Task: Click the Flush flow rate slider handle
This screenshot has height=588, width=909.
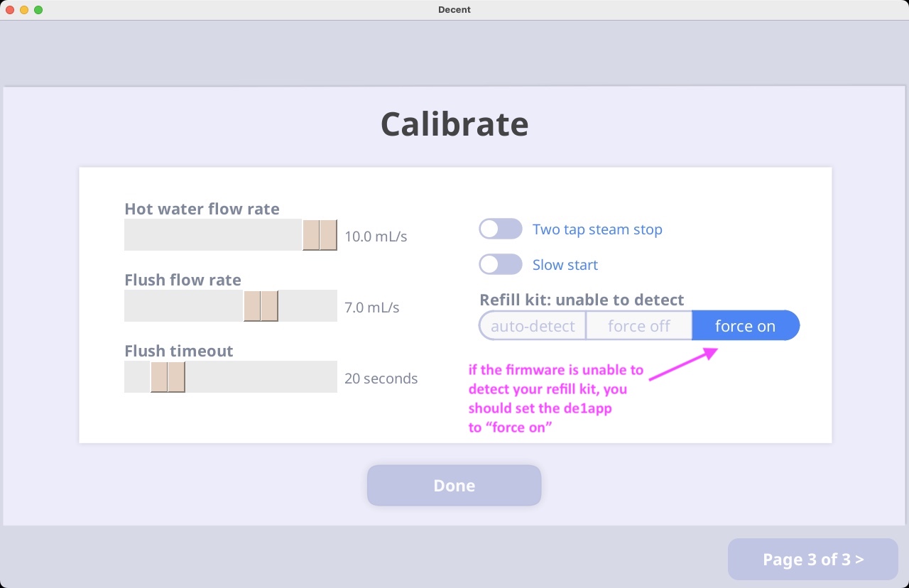Action: (261, 306)
